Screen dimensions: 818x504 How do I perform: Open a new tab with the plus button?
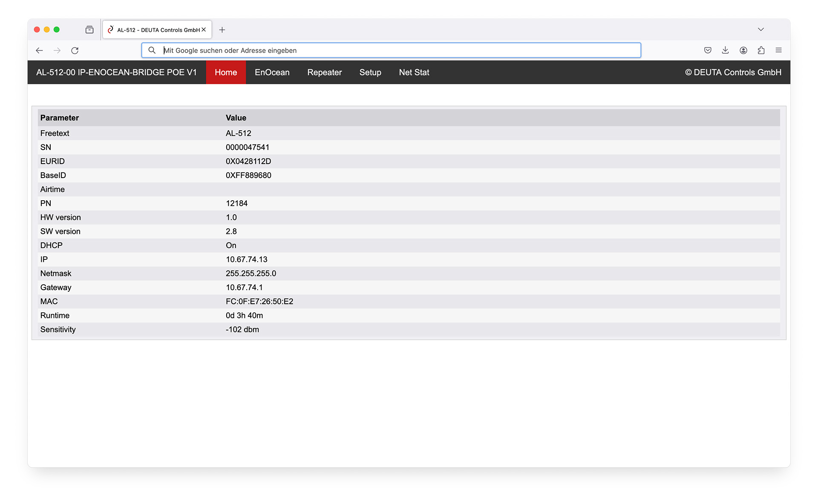[222, 30]
